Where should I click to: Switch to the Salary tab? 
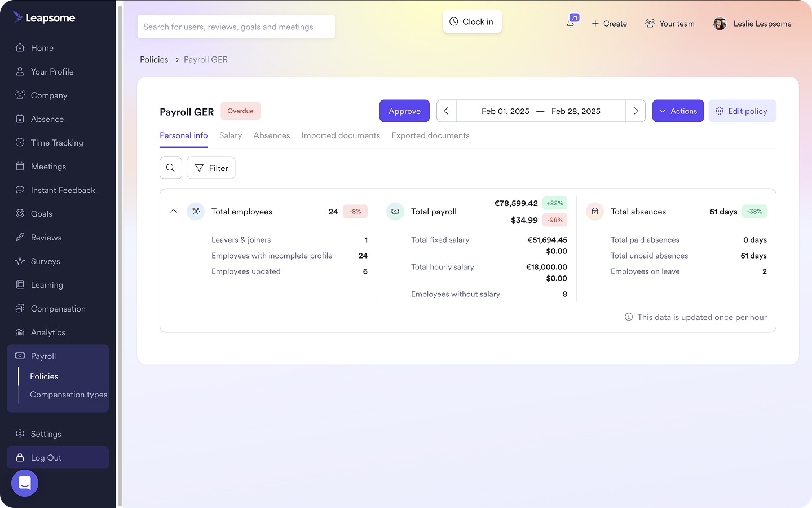[231, 135]
